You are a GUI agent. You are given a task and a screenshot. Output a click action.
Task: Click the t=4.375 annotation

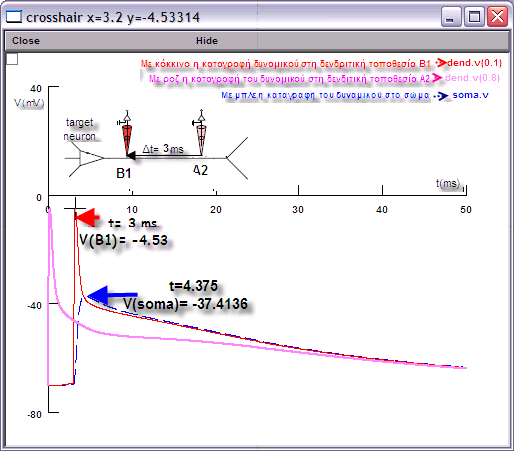[193, 286]
